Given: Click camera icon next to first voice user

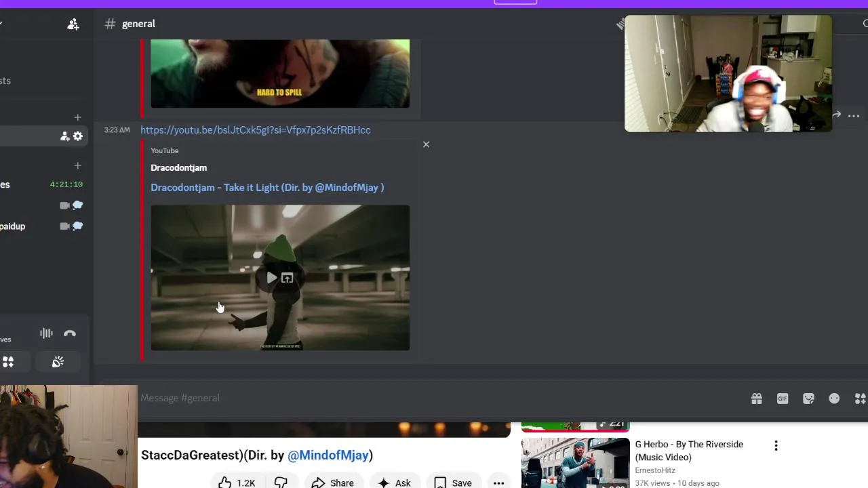Looking at the screenshot, I should click(64, 205).
